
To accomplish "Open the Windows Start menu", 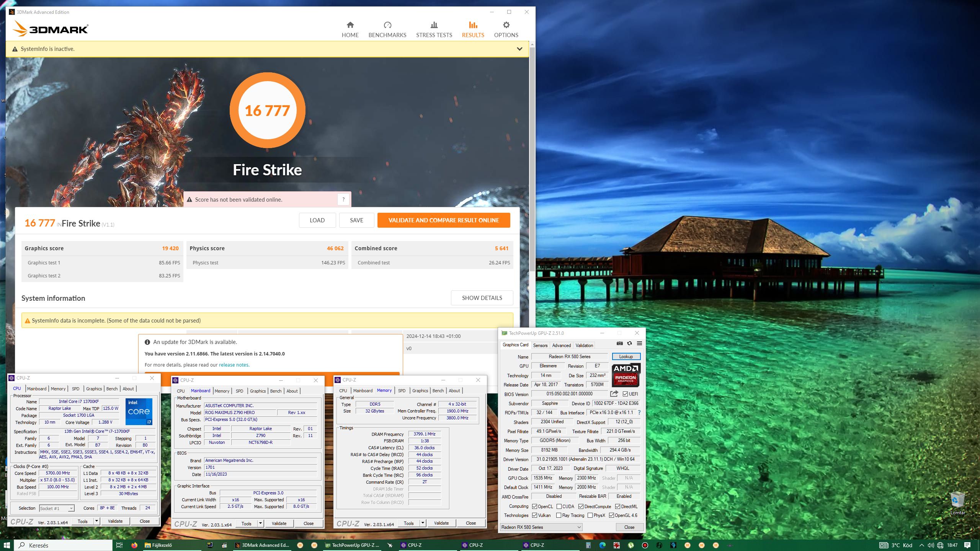I will click(x=7, y=545).
